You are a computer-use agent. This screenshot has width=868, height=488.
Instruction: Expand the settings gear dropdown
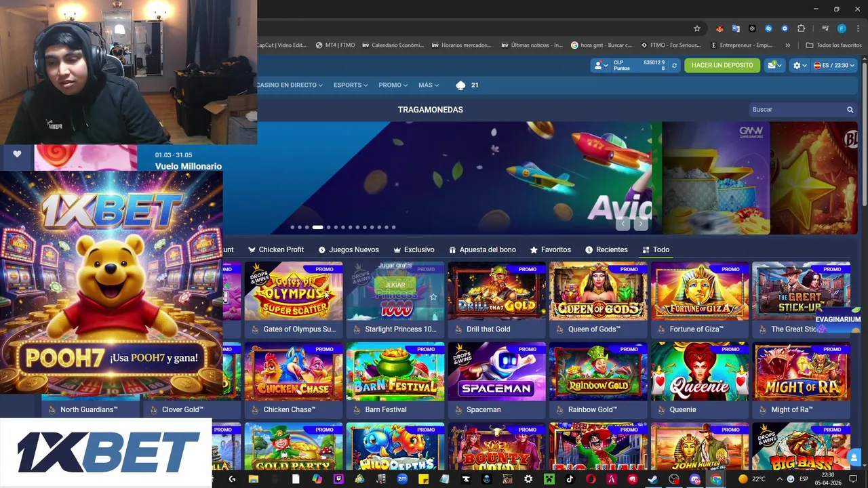[800, 65]
